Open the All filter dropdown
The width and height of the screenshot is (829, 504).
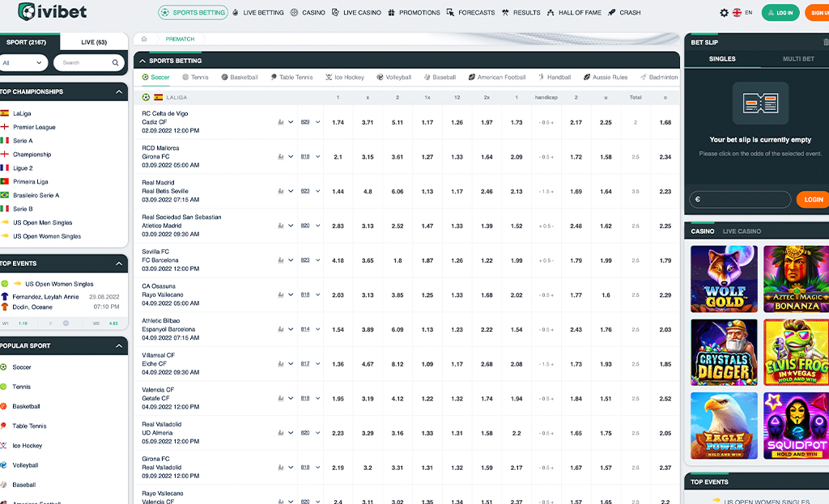(x=23, y=63)
